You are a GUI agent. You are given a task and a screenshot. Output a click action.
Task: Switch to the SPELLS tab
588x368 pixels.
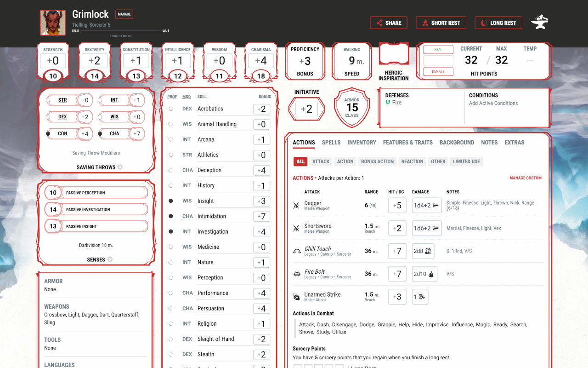pos(331,143)
